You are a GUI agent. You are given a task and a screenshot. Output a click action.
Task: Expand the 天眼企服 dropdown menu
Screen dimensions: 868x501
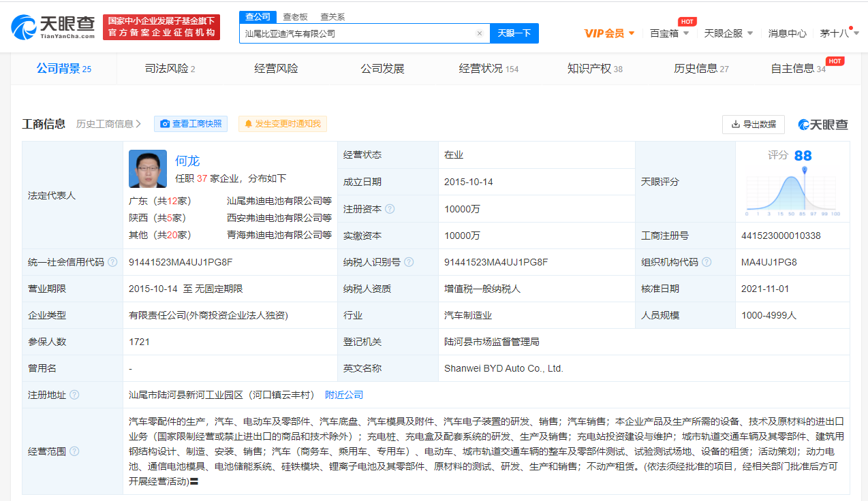coord(728,33)
